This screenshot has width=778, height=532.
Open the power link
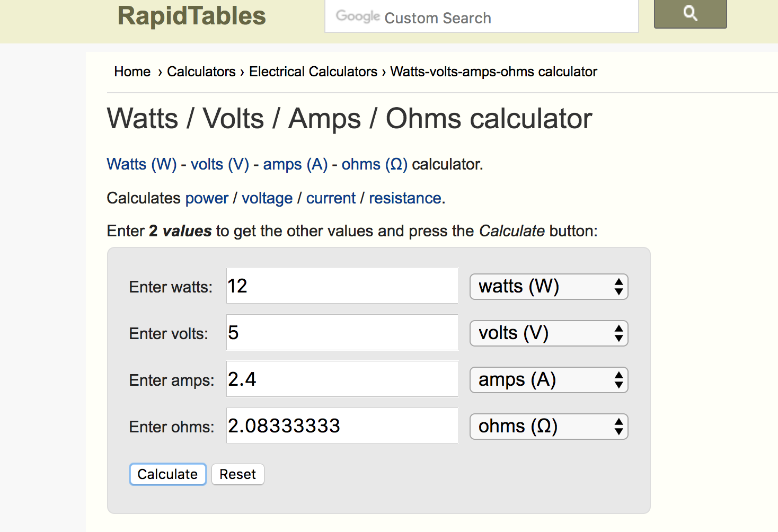(x=207, y=198)
